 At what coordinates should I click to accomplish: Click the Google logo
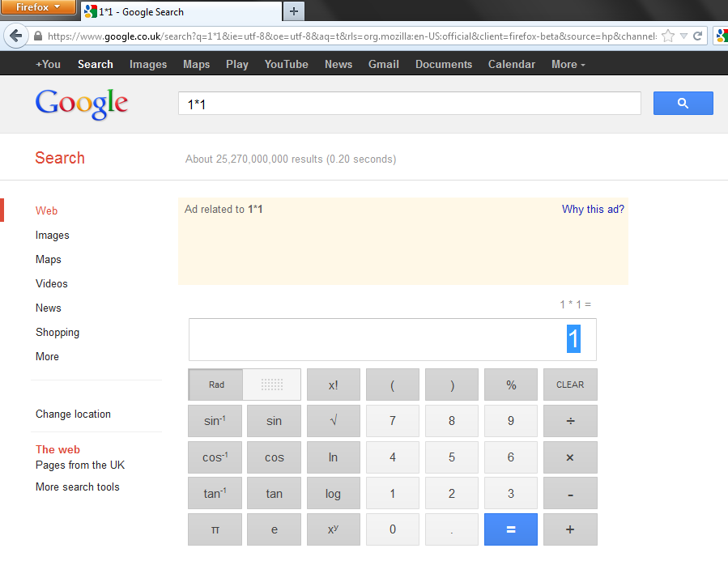pos(81,104)
